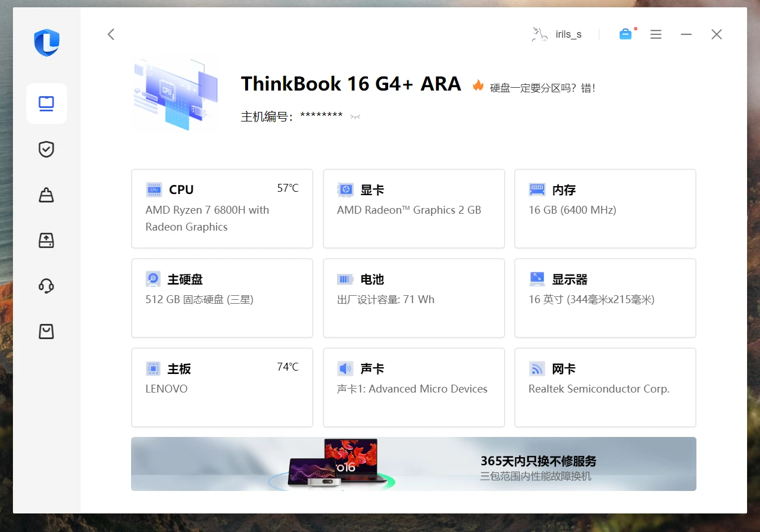This screenshot has height=532, width=760.
Task: Click the blue briefcase notification icon
Action: coord(626,34)
